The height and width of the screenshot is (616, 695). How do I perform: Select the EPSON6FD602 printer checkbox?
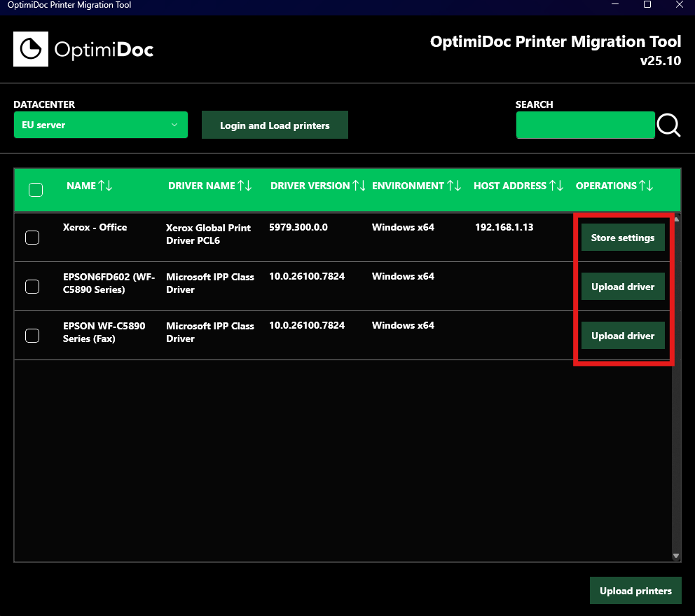click(x=32, y=287)
